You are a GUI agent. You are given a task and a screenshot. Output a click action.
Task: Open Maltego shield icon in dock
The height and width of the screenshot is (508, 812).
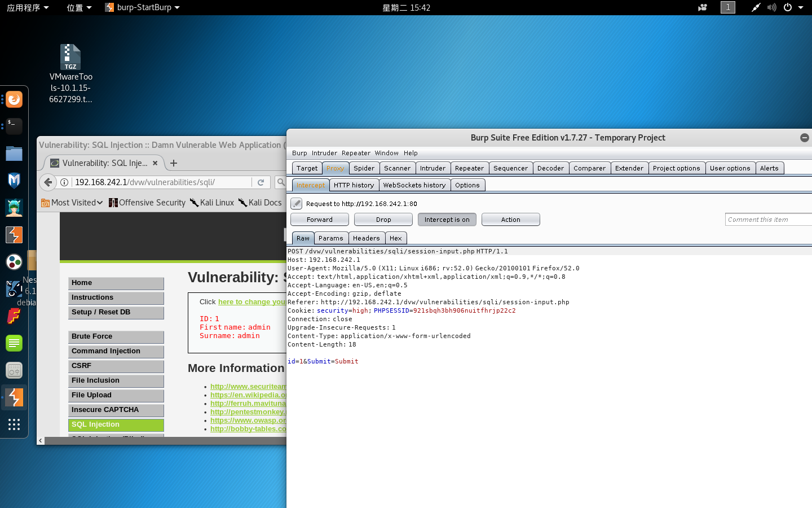(14, 180)
